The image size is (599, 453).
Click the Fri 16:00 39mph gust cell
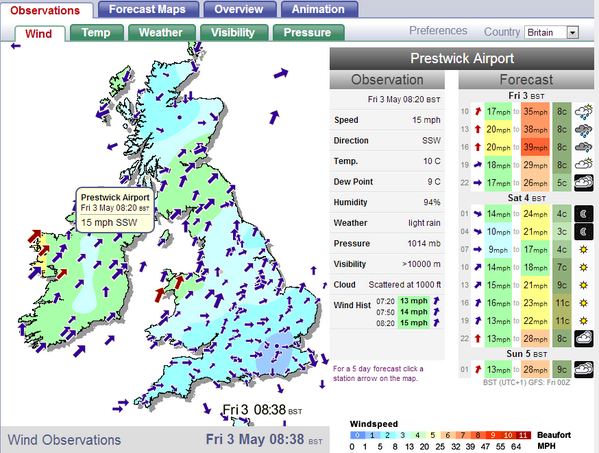pyautogui.click(x=535, y=147)
